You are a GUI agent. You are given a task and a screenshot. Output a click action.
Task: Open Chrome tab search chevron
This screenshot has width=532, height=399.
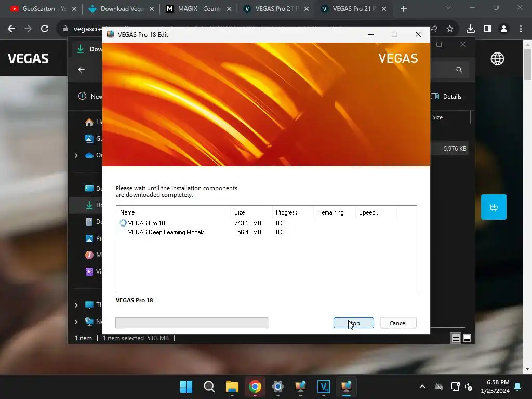[x=448, y=7]
